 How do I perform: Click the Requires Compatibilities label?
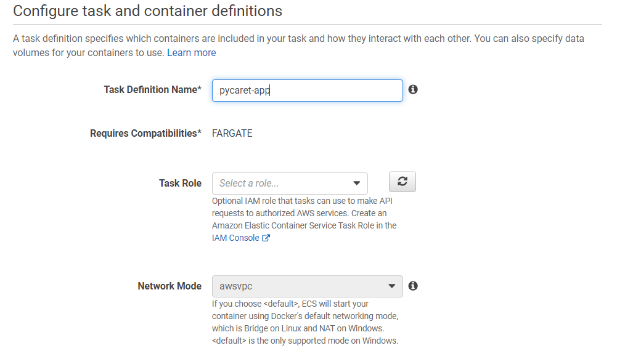[145, 134]
